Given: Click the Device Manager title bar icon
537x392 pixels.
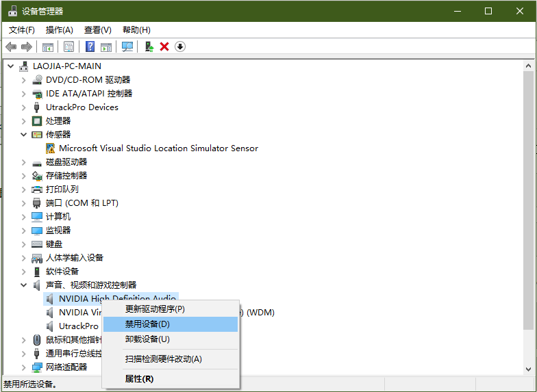Looking at the screenshot, I should 12,11.
